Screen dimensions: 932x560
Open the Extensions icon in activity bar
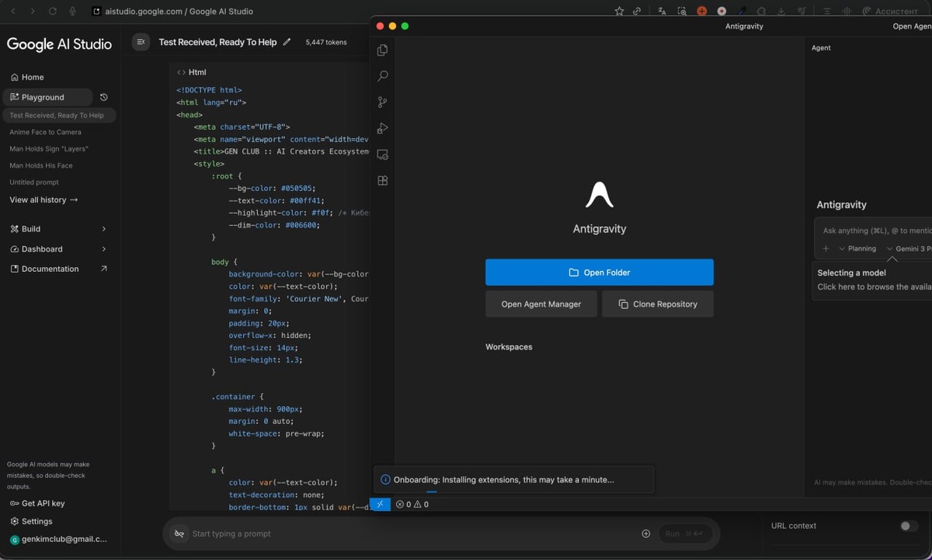(x=382, y=181)
